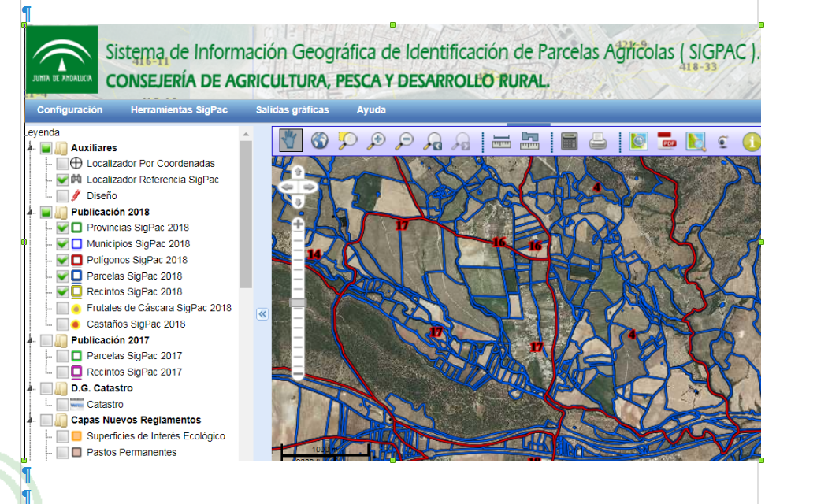Collapse legend panel with double-arrow button
Viewport: 817px width, 504px height.
coord(262,313)
